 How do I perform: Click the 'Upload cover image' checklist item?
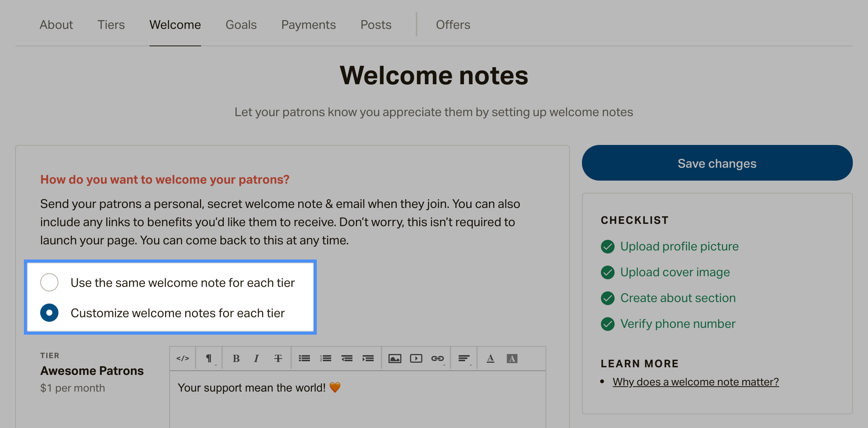[675, 272]
